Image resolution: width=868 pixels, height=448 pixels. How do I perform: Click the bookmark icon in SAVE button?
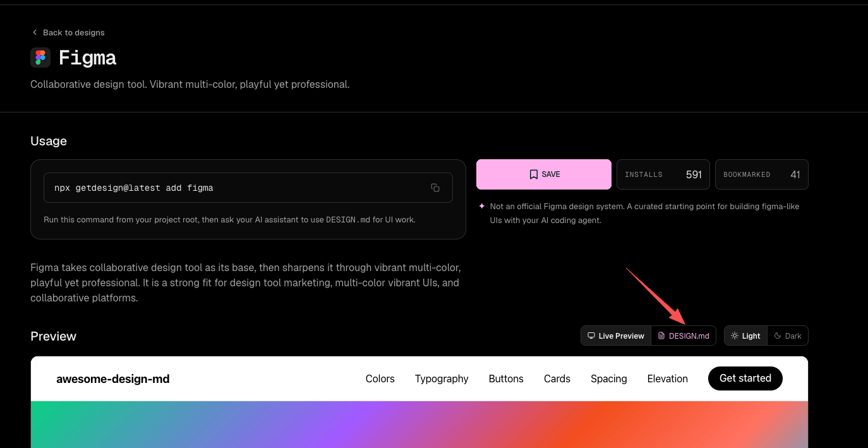pyautogui.click(x=533, y=174)
